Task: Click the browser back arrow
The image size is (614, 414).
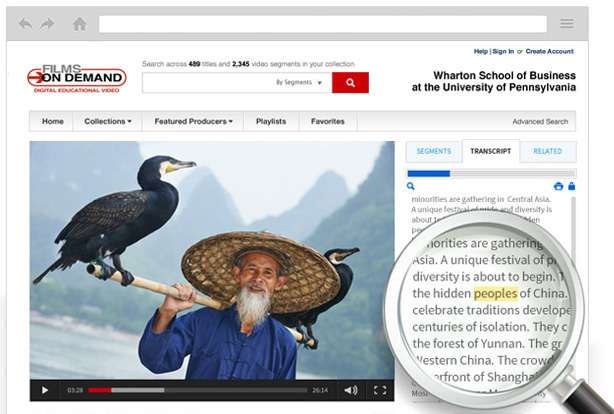Action: pyautogui.click(x=26, y=24)
